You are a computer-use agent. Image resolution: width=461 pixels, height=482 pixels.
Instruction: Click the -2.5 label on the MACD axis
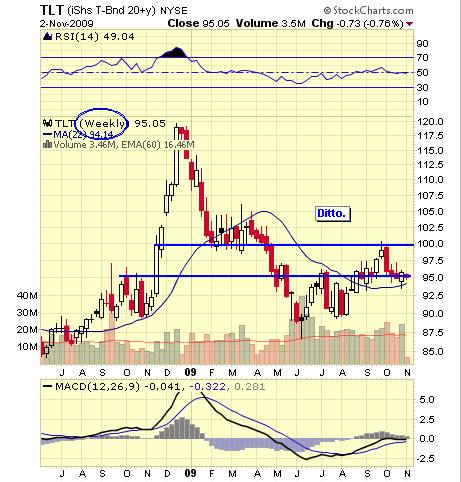[x=425, y=459]
